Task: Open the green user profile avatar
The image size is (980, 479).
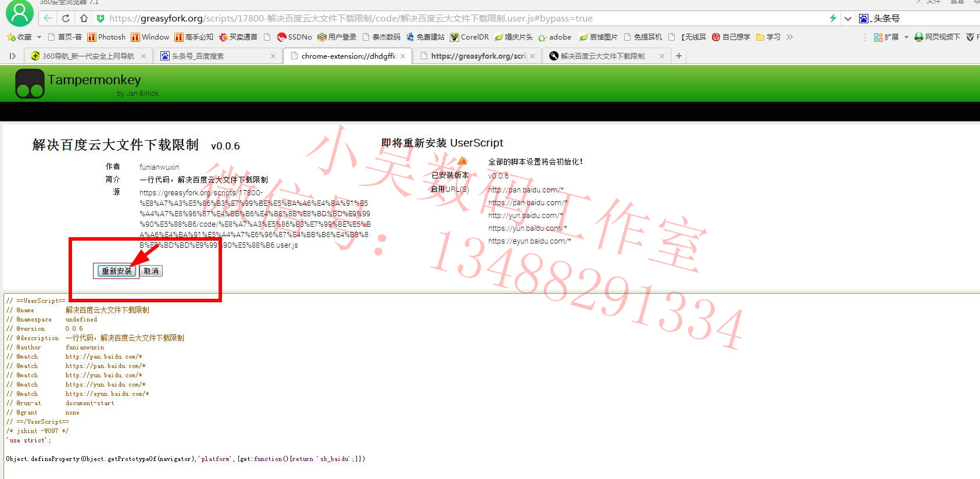Action: tap(19, 13)
